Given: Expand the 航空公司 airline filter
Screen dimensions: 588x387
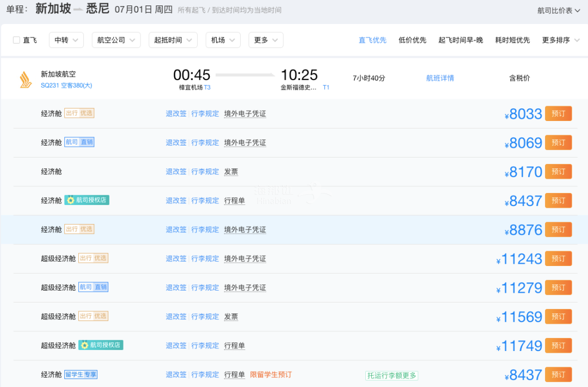Looking at the screenshot, I should pos(116,40).
